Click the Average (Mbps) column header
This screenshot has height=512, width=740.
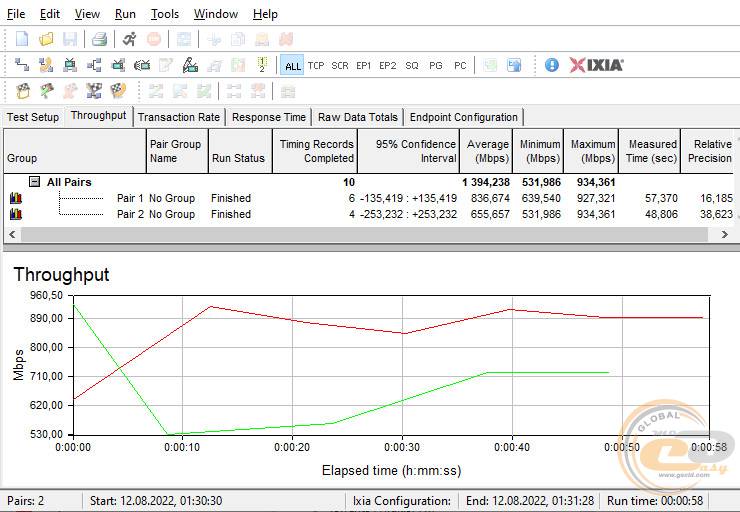[487, 151]
